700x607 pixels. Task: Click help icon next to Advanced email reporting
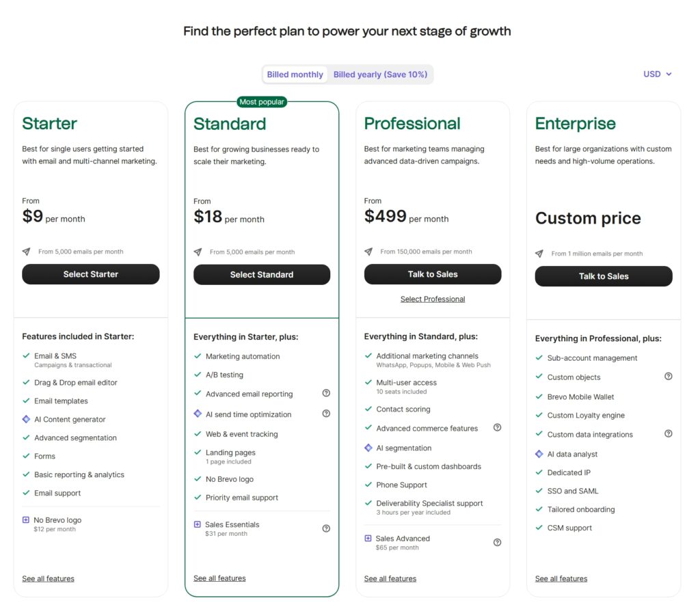tap(326, 393)
